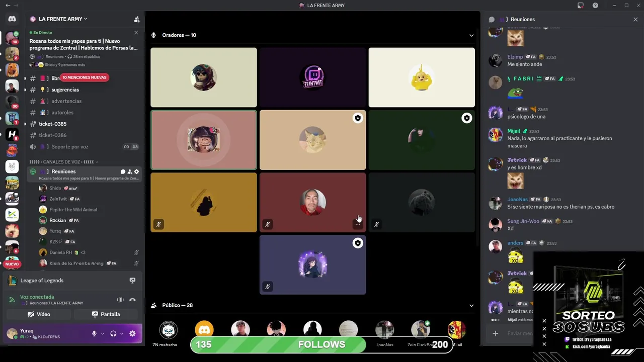Collapse the Oradores section chevron
The height and width of the screenshot is (362, 644).
(x=471, y=35)
